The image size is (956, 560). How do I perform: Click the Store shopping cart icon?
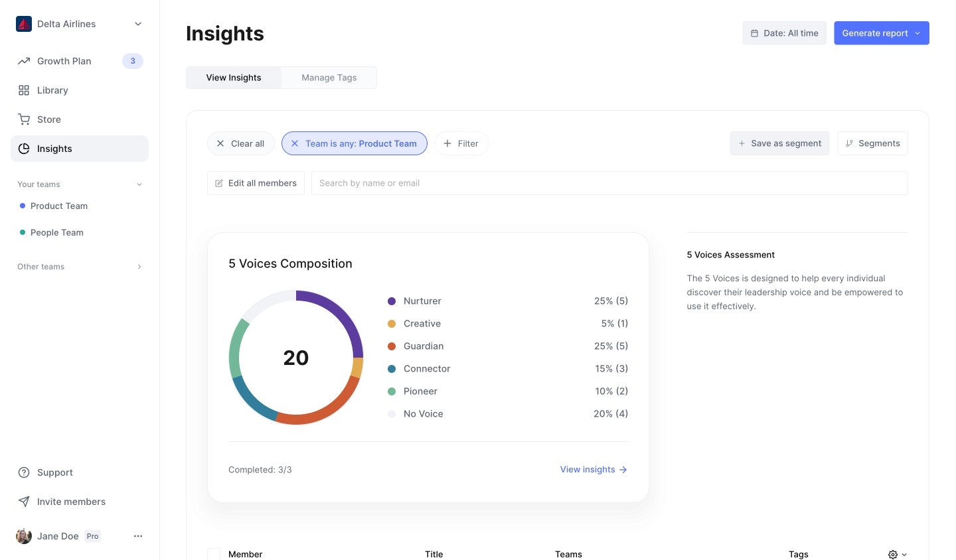(x=24, y=119)
